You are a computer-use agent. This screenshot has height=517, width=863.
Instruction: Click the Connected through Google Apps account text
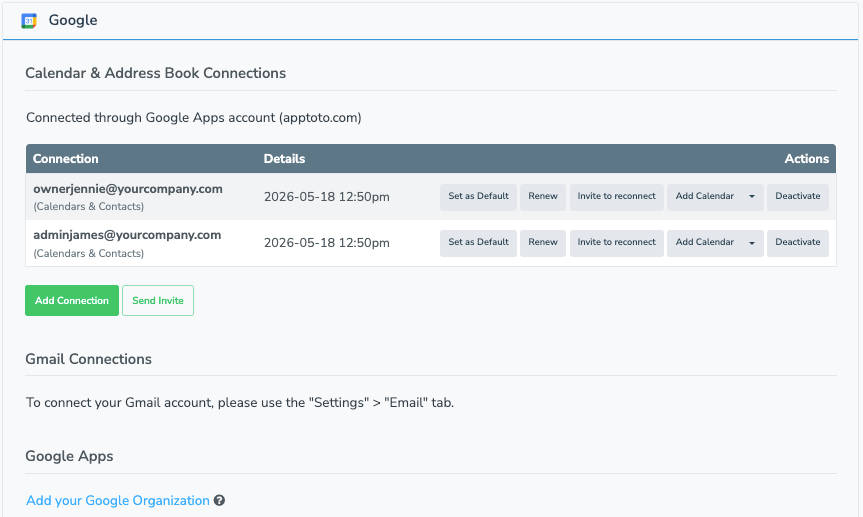[x=194, y=118]
